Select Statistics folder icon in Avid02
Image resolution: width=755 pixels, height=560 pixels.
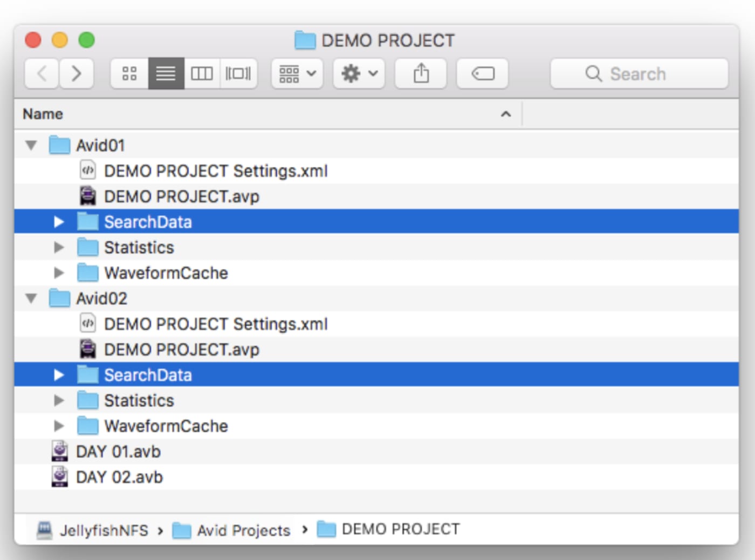(87, 400)
